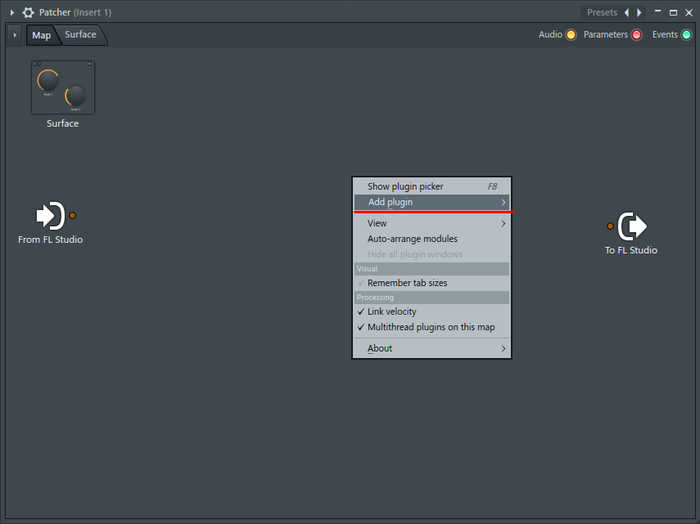The image size is (700, 524).
Task: Toggle the Audio connections indicator
Action: point(571,35)
